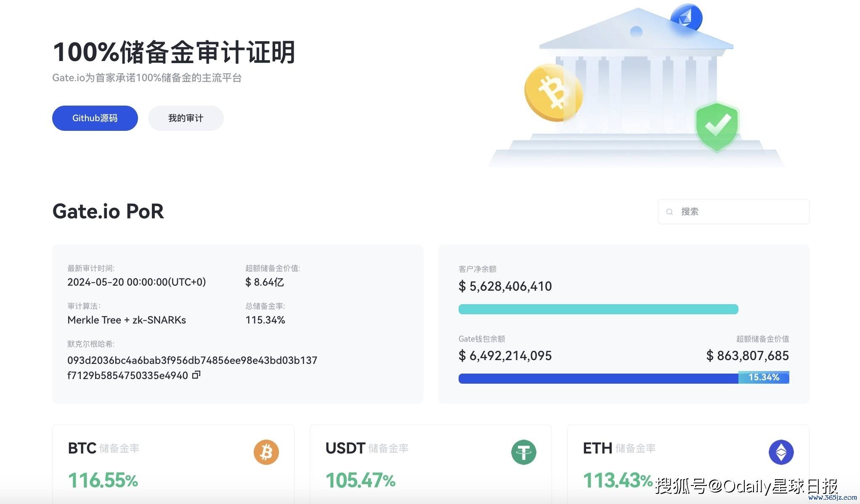Click the gold Bitcoin coin illustration
The height and width of the screenshot is (504, 860).
(553, 93)
